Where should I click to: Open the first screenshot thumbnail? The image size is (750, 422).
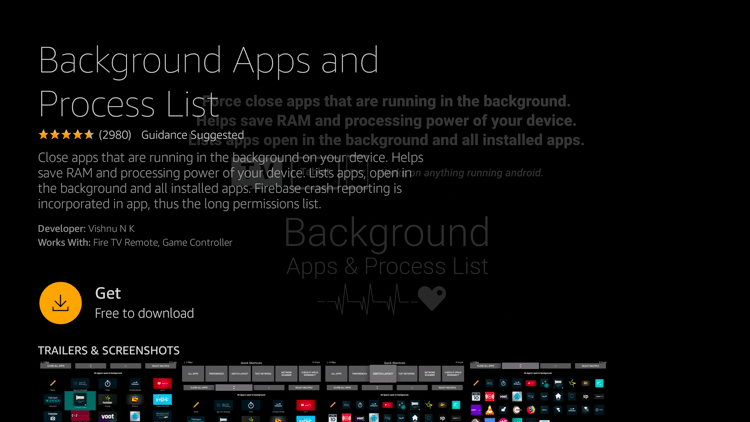pyautogui.click(x=106, y=392)
